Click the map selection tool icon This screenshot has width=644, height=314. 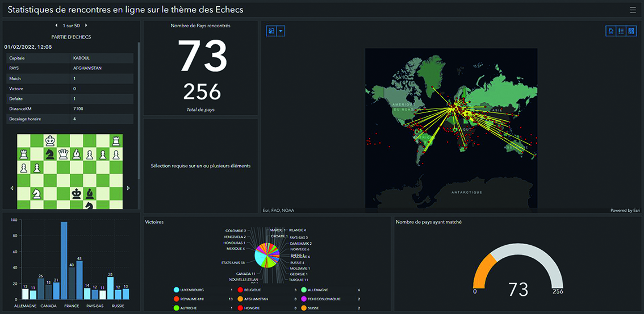click(271, 31)
